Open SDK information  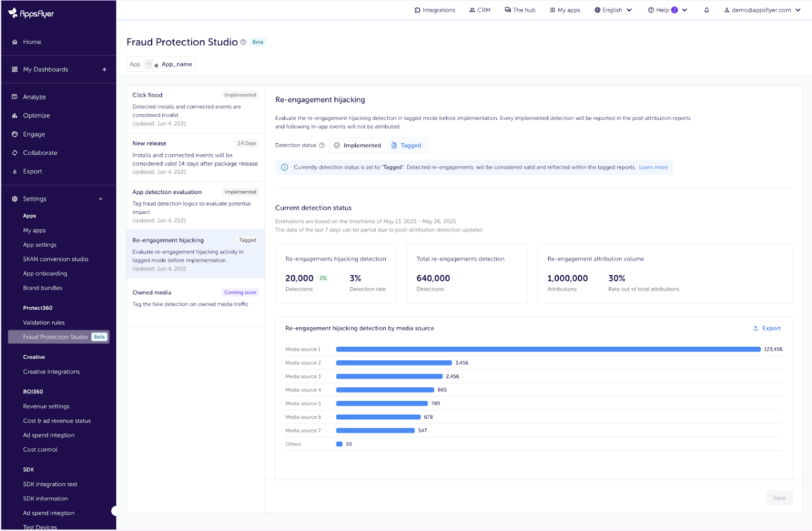tap(45, 499)
